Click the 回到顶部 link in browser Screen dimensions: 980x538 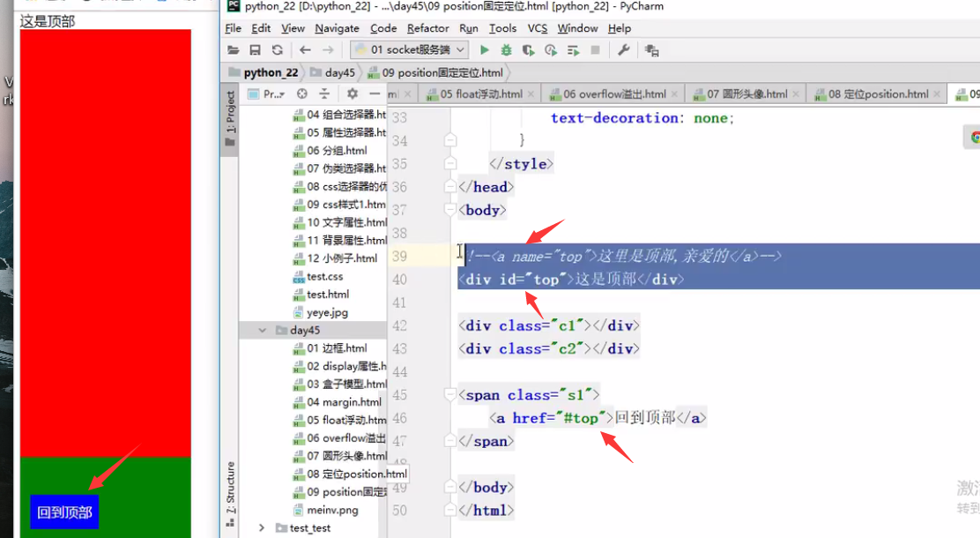pos(64,512)
